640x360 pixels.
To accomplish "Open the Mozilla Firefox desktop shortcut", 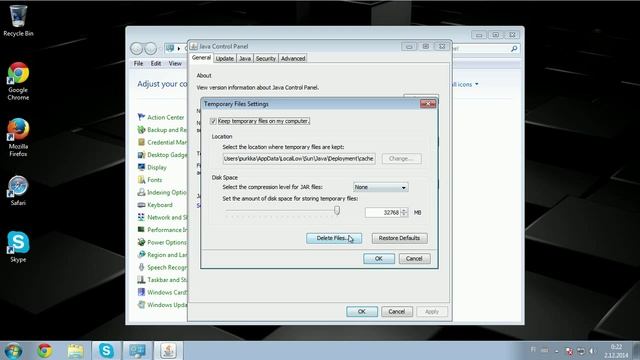I will pyautogui.click(x=18, y=138).
